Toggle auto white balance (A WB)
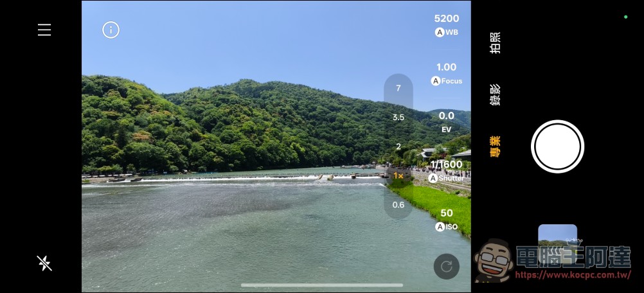Image resolution: width=644 pixels, height=293 pixels. 447,32
